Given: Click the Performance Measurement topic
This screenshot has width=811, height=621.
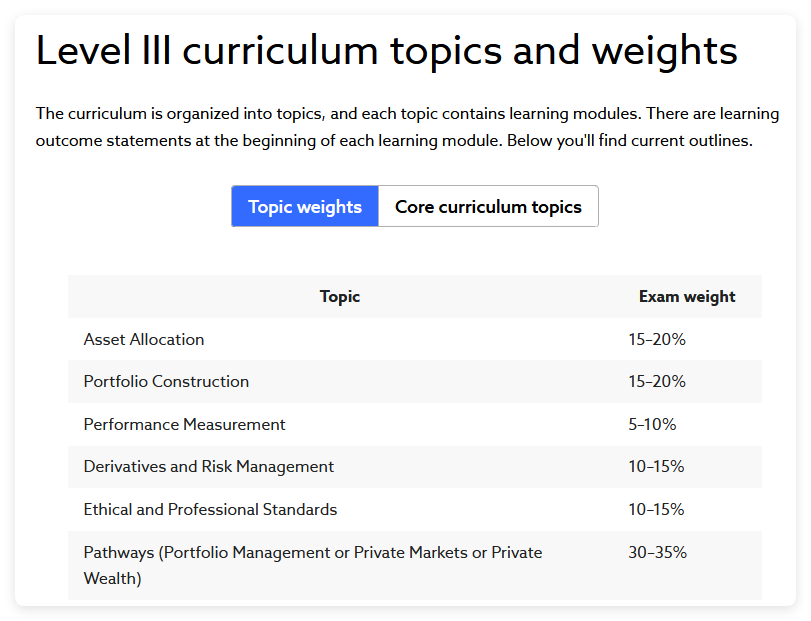Looking at the screenshot, I should tap(184, 425).
